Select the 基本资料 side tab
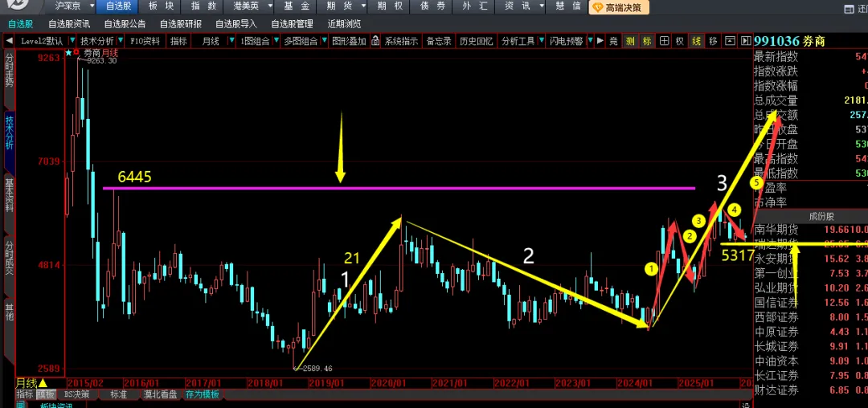The width and height of the screenshot is (868, 408). [x=9, y=195]
